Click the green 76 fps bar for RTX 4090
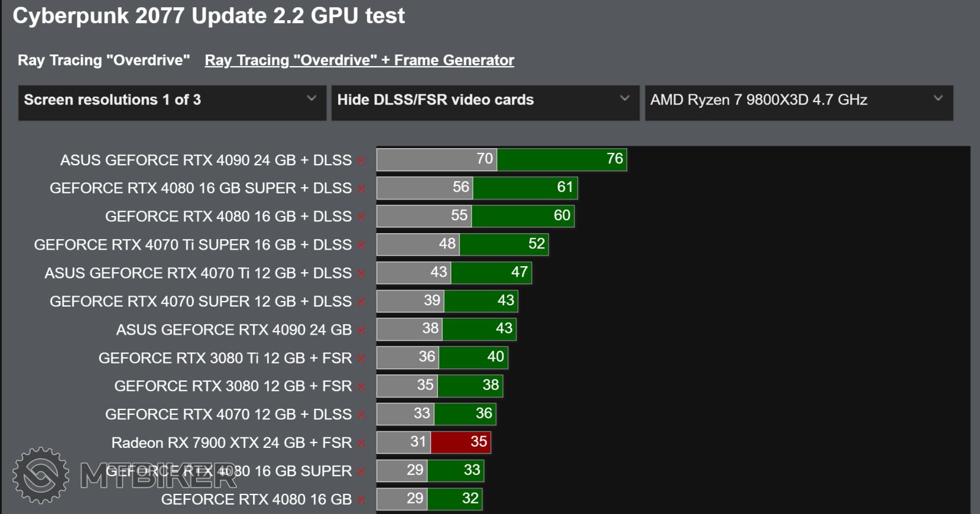This screenshot has height=514, width=980. tap(561, 160)
